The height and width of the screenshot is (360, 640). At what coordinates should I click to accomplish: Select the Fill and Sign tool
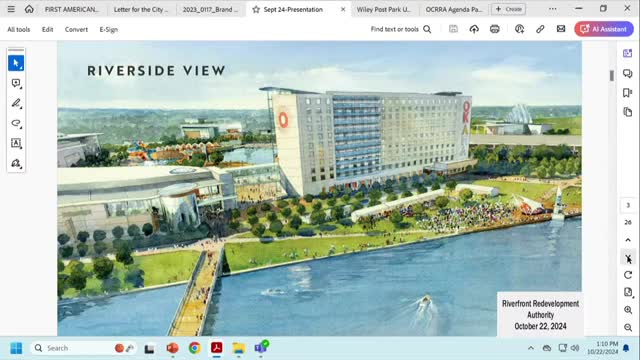(x=16, y=163)
